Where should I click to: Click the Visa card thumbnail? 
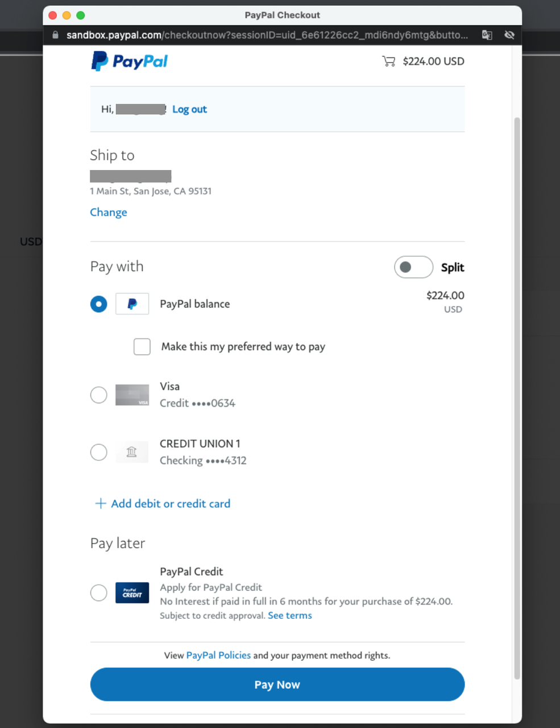point(132,395)
